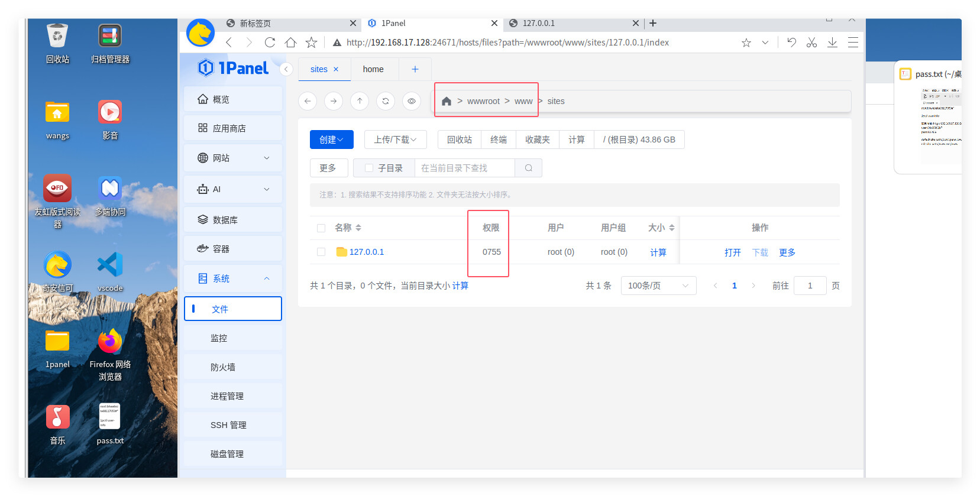Click the 在当前目录下查找 search field
The height and width of the screenshot is (496, 980).
[464, 168]
